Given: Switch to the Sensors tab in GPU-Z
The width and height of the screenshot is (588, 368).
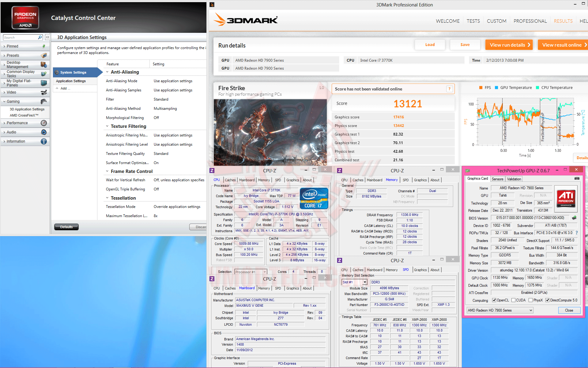Looking at the screenshot, I should [x=497, y=179].
